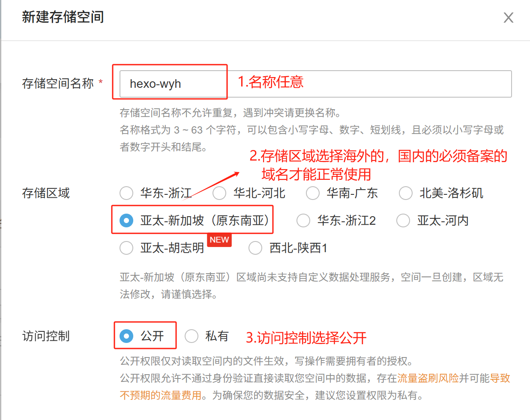This screenshot has width=530, height=420.
Task: Click the 新建存储空间 dialog title
Action: [63, 17]
